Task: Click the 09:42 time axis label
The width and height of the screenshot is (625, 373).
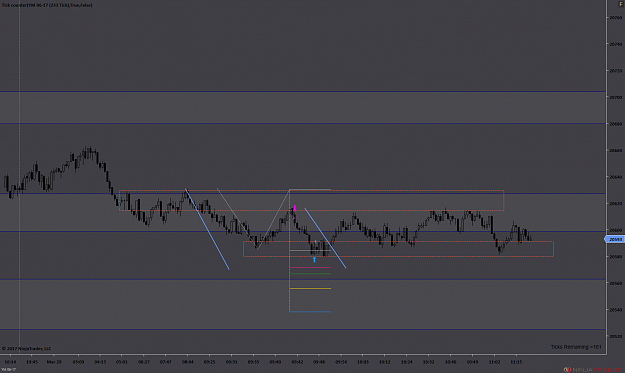Action: tap(297, 362)
